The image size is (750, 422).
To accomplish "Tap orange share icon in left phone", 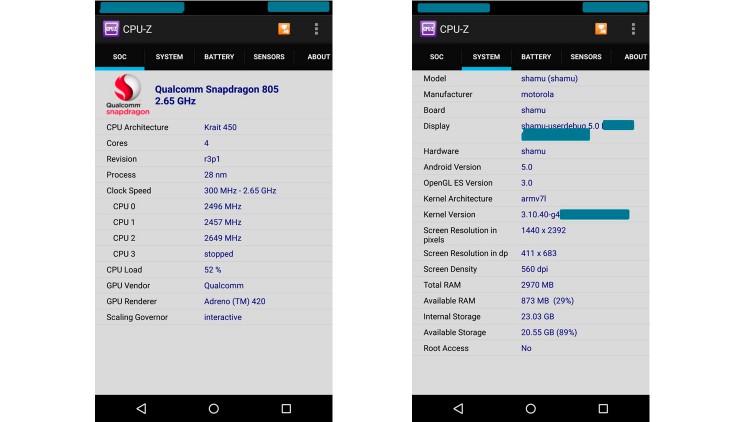I will click(x=284, y=29).
